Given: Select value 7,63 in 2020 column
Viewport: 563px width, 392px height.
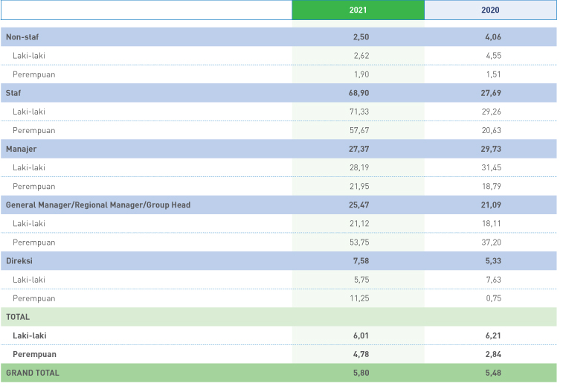Looking at the screenshot, I should pos(493,280).
